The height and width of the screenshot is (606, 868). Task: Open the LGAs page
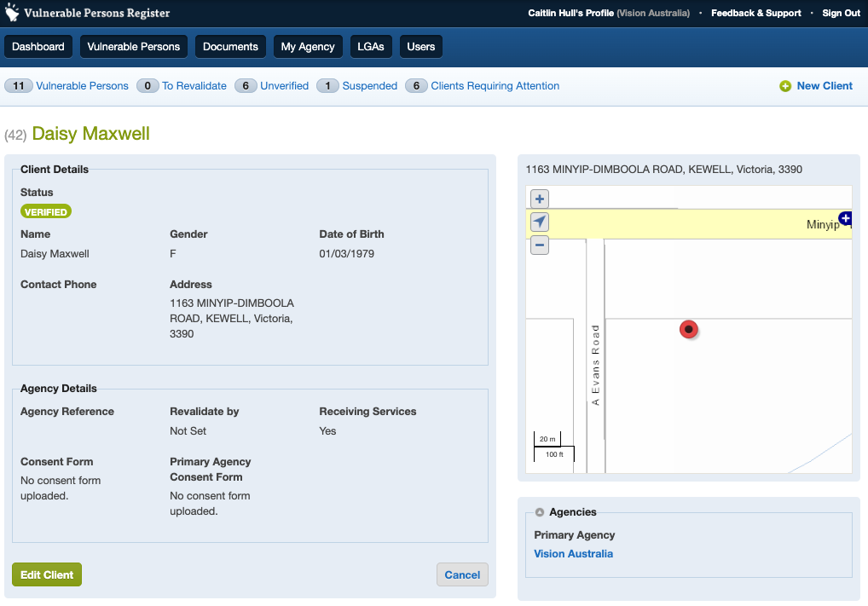pos(371,47)
